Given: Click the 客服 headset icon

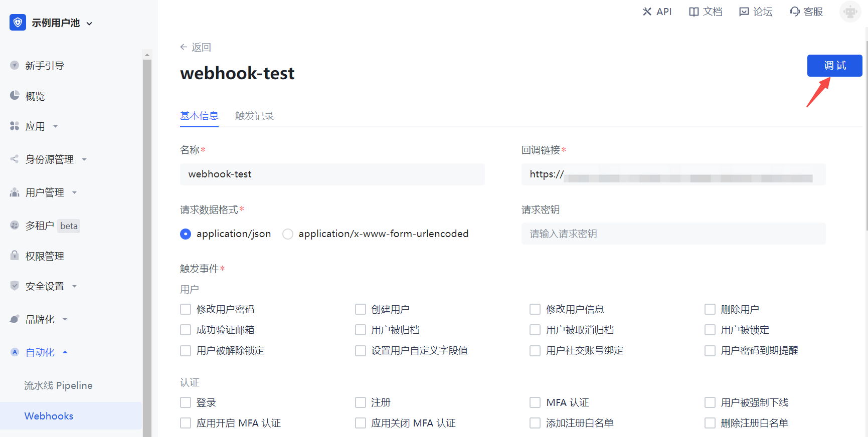Looking at the screenshot, I should tap(794, 12).
